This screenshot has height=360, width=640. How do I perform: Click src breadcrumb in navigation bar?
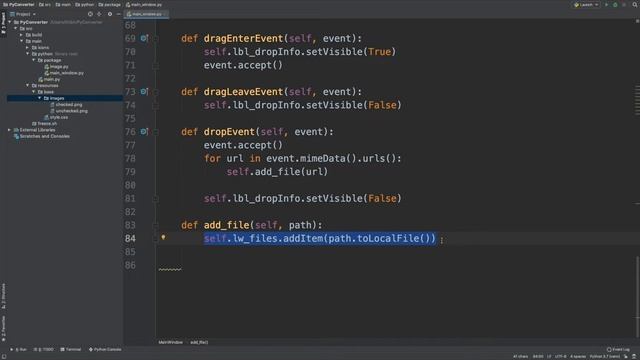pyautogui.click(x=45, y=5)
